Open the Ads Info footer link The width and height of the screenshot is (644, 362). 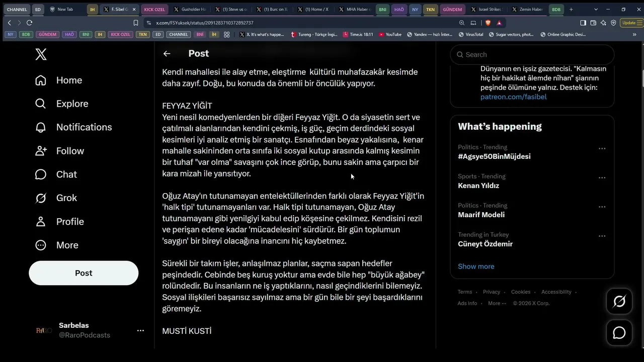click(467, 303)
